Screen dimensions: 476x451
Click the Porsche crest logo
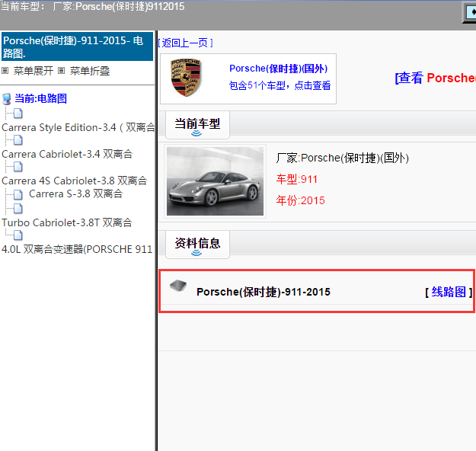[x=186, y=78]
